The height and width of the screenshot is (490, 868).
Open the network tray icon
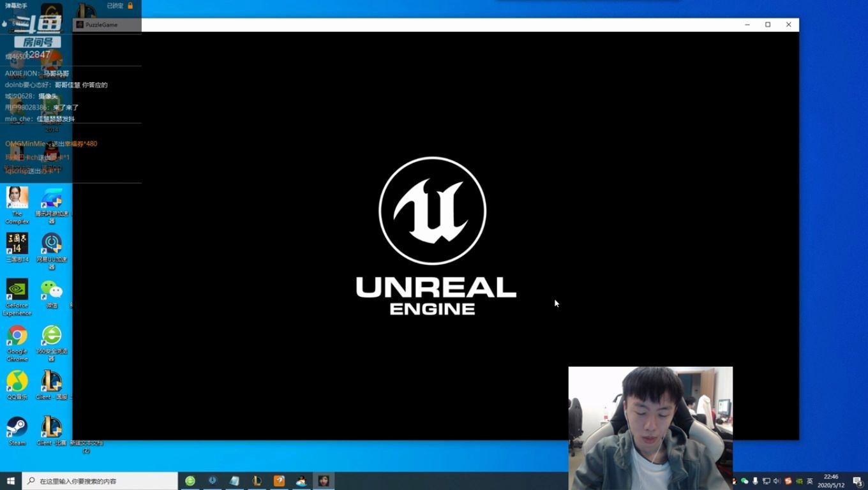767,481
